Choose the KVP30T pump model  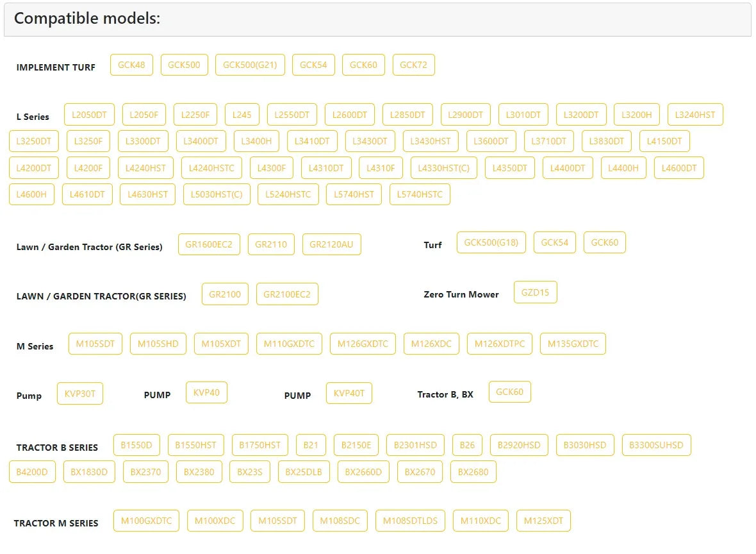80,394
